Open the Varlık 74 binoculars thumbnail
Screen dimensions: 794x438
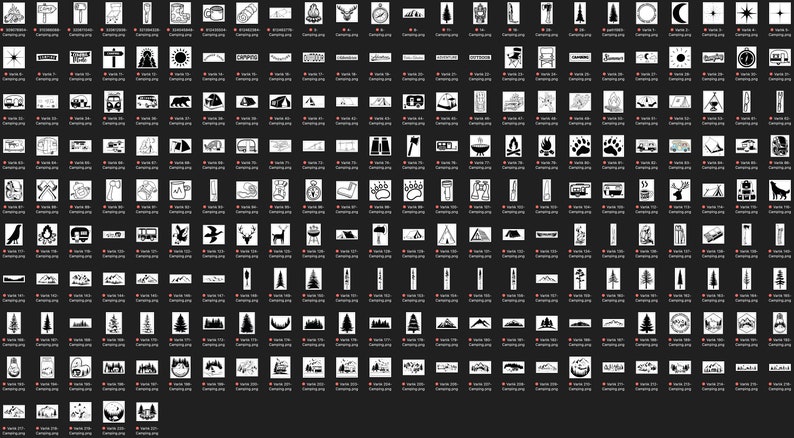pyautogui.click(x=380, y=146)
